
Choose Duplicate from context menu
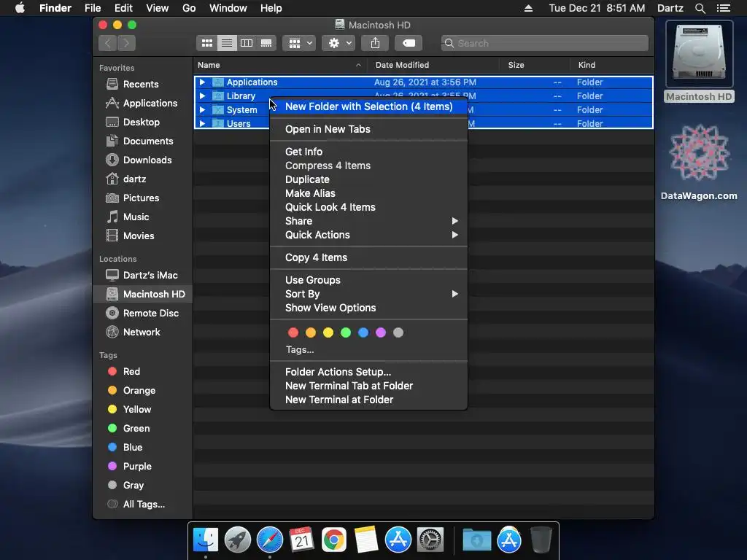click(368, 179)
